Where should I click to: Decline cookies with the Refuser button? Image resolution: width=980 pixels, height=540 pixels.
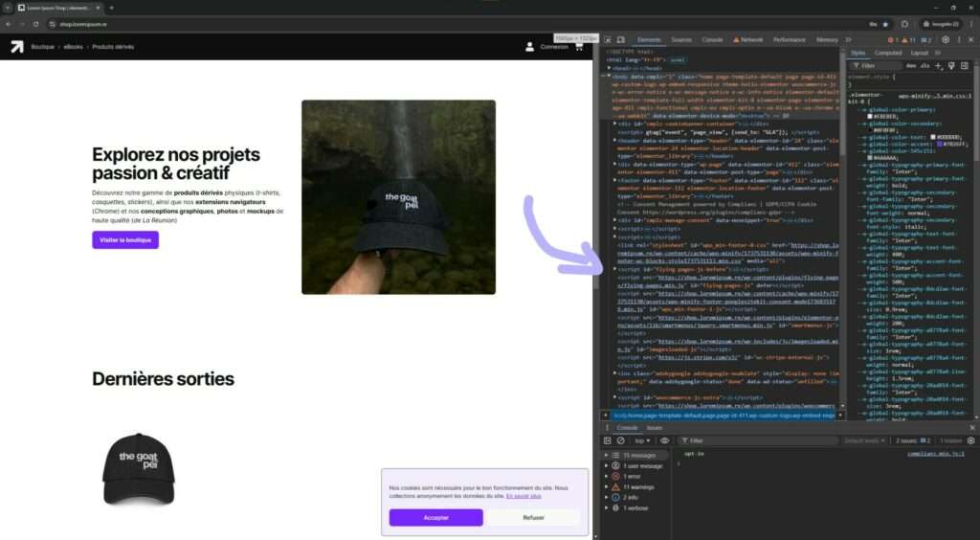click(533, 517)
